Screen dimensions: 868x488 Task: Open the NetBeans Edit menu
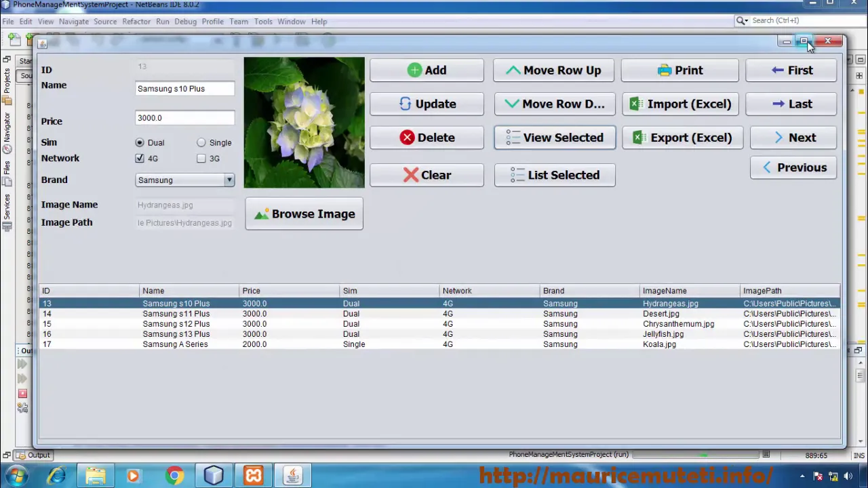[26, 22]
